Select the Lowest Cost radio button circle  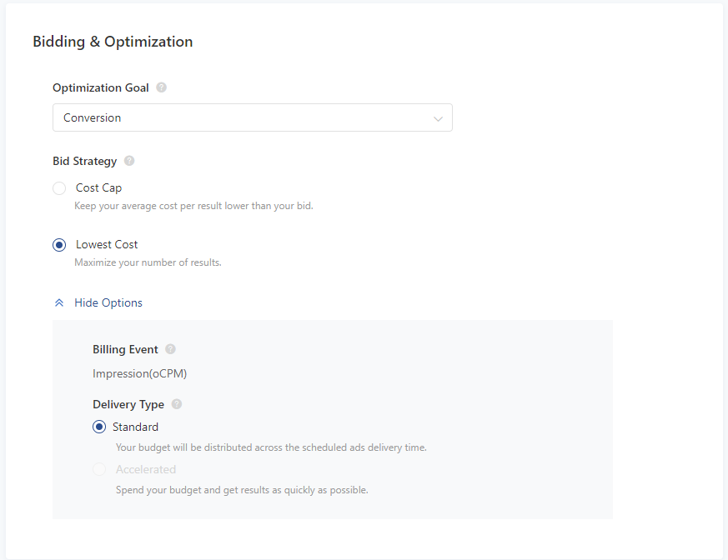[x=59, y=245]
